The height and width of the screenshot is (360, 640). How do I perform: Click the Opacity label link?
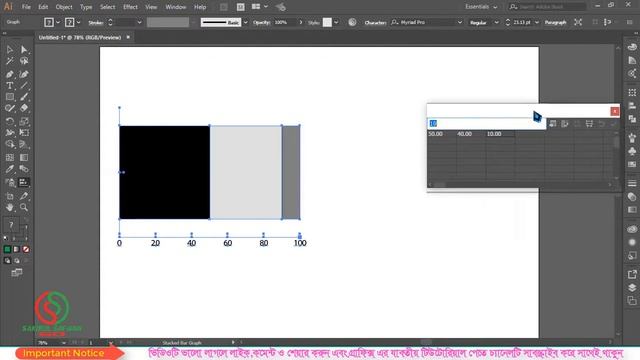(262, 22)
